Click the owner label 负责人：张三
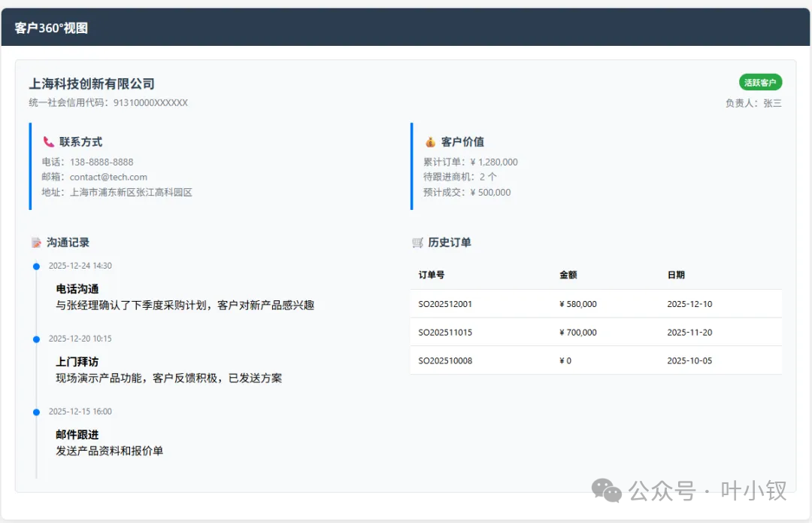The image size is (812, 523). point(753,103)
